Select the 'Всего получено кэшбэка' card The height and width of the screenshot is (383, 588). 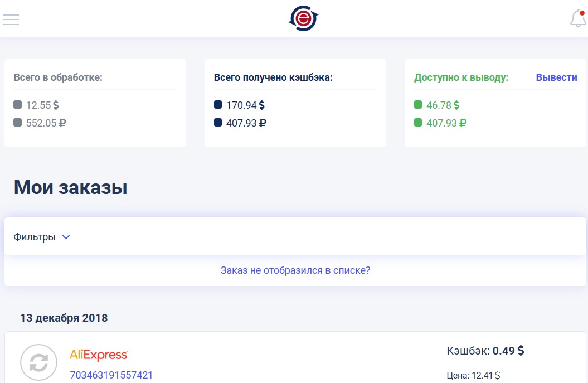point(295,103)
